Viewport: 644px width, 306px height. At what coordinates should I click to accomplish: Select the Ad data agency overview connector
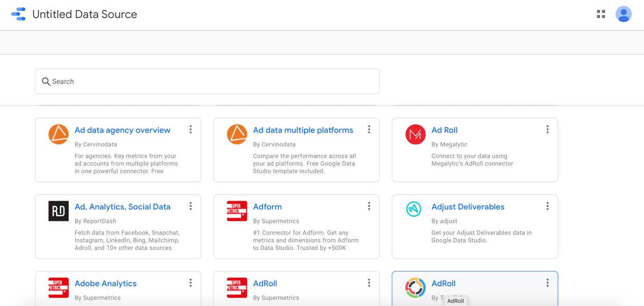point(123,130)
